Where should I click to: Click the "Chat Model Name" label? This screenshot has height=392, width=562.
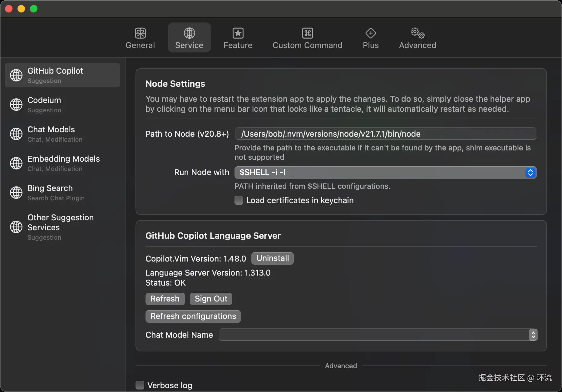click(x=179, y=335)
